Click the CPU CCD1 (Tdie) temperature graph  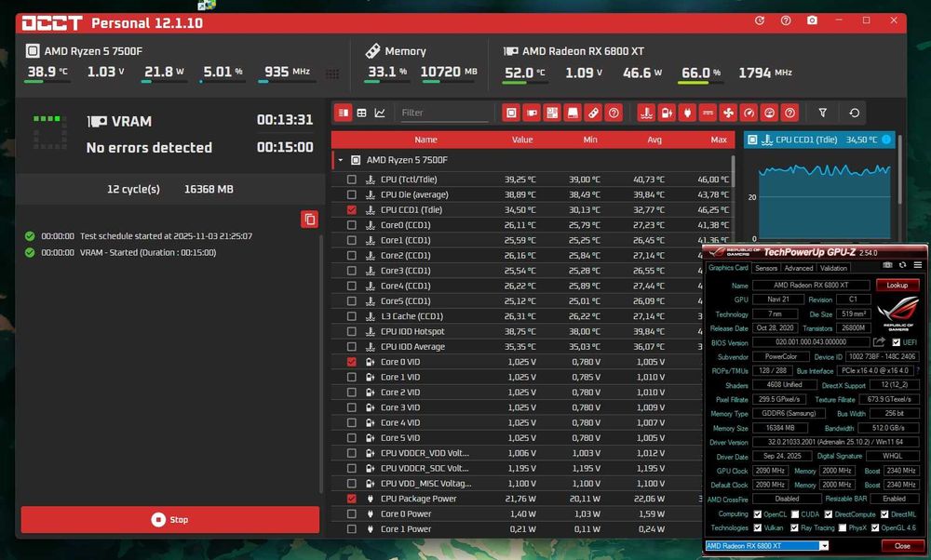825,201
